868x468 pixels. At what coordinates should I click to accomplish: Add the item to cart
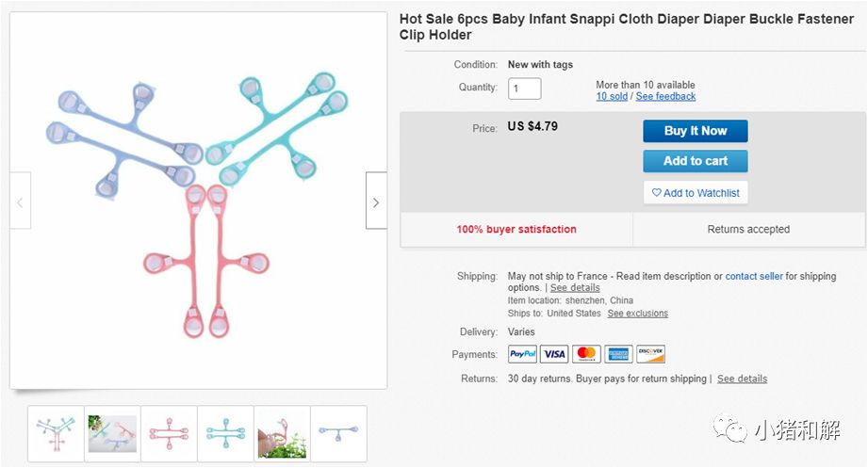696,161
